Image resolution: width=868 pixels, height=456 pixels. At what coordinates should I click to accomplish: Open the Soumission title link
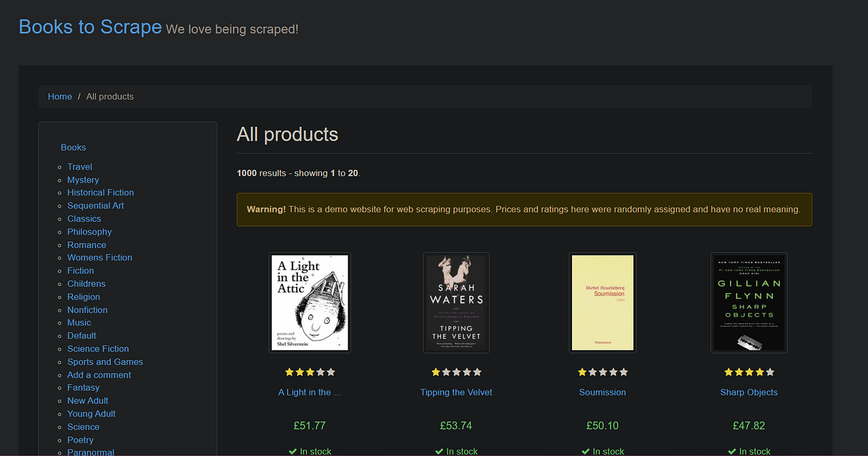(x=603, y=392)
